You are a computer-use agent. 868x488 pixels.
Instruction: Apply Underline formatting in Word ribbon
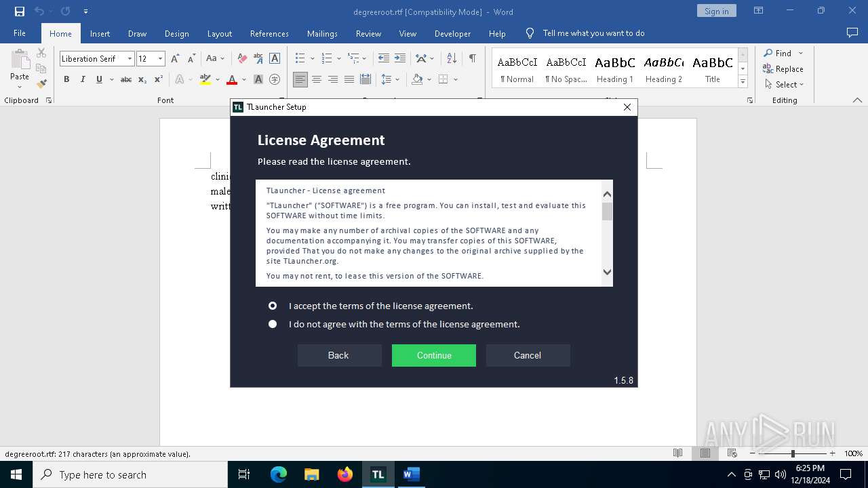(x=99, y=79)
